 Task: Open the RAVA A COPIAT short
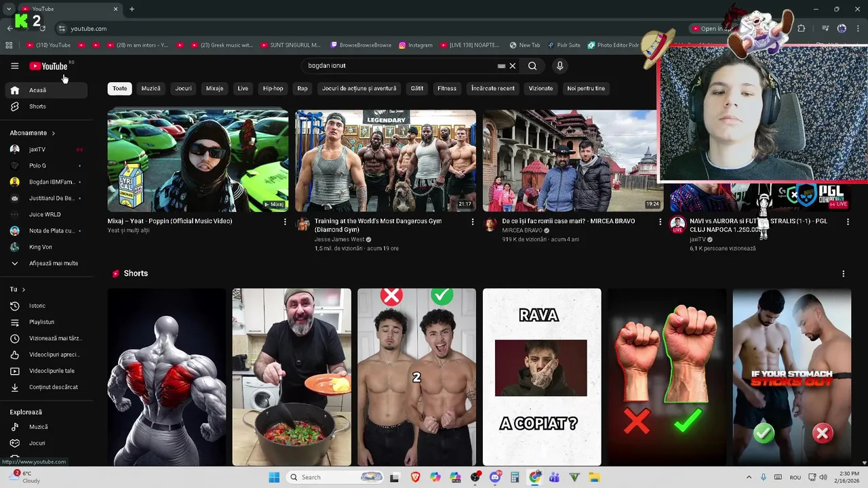click(542, 377)
